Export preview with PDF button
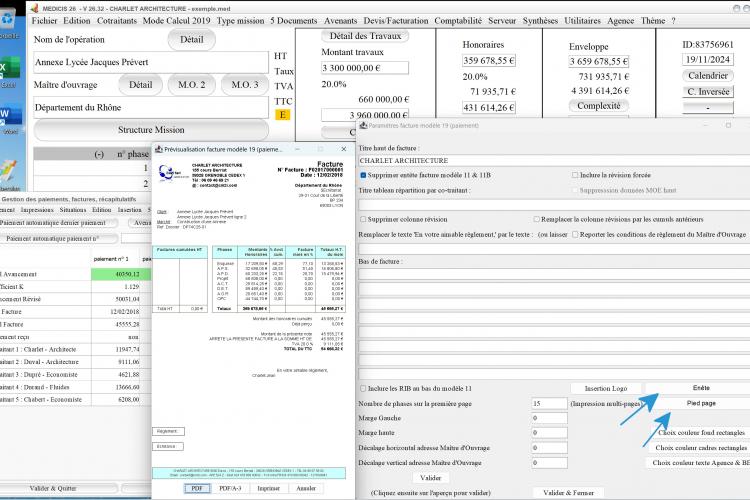Screen dimensions: 750x500 pyautogui.click(x=197, y=489)
